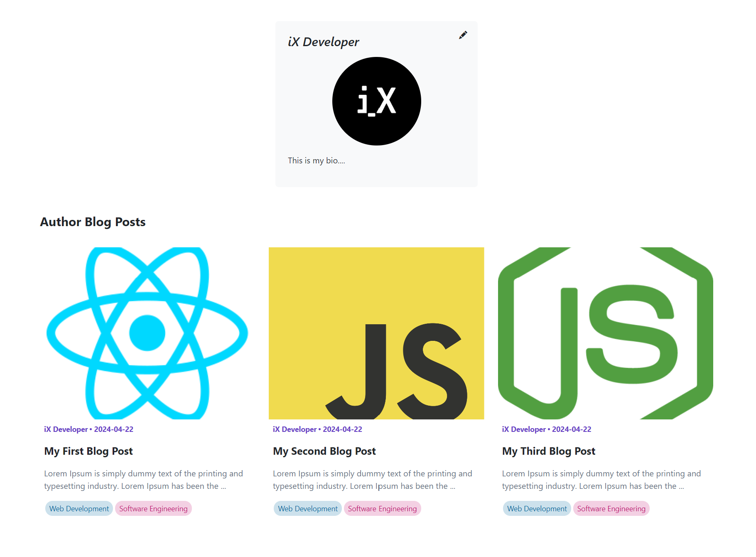Screen dimensions: 756x557
Task: Open the yellow JS logo thumbnail
Action: click(376, 333)
